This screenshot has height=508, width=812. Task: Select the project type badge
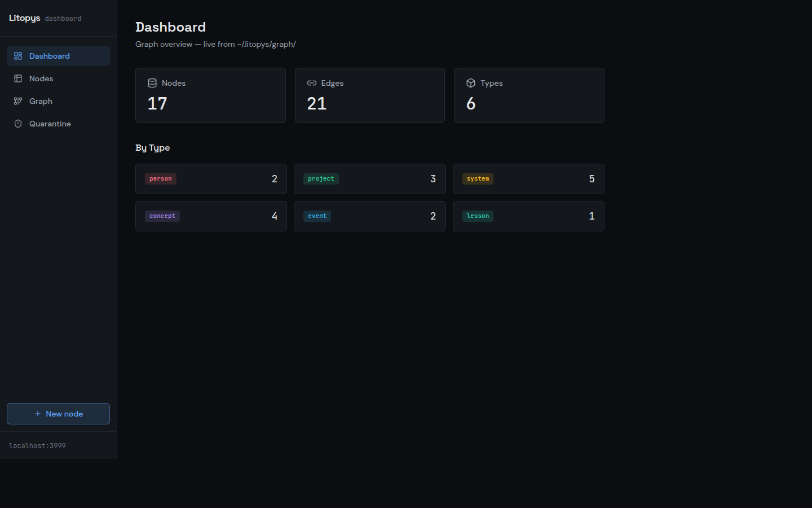[320, 178]
